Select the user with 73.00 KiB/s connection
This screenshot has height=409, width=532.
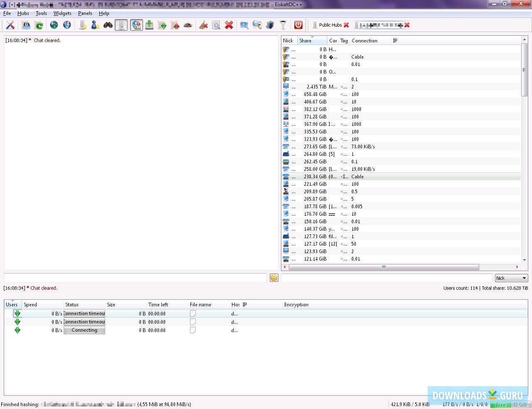(401, 147)
